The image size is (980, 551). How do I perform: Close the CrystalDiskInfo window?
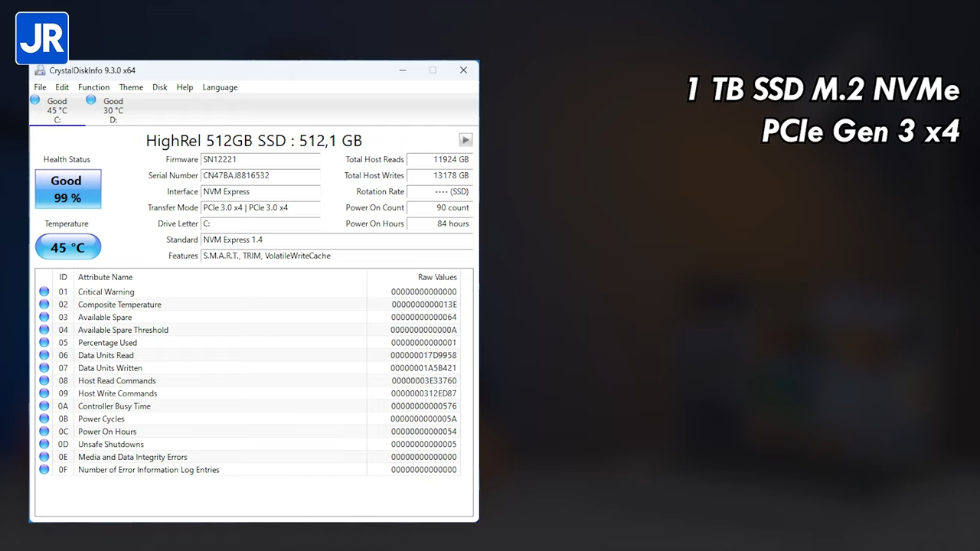(463, 70)
